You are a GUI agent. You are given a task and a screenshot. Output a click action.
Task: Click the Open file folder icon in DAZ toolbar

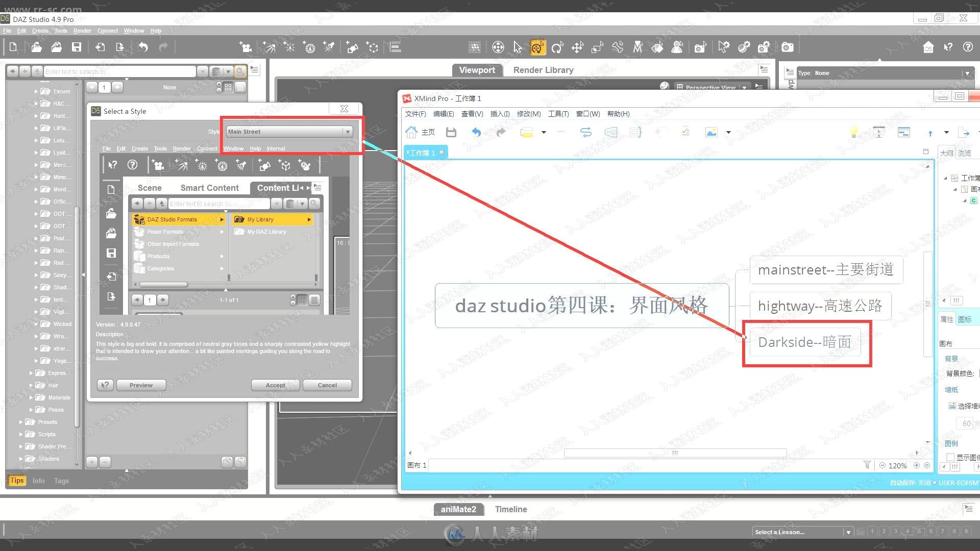pos(36,47)
